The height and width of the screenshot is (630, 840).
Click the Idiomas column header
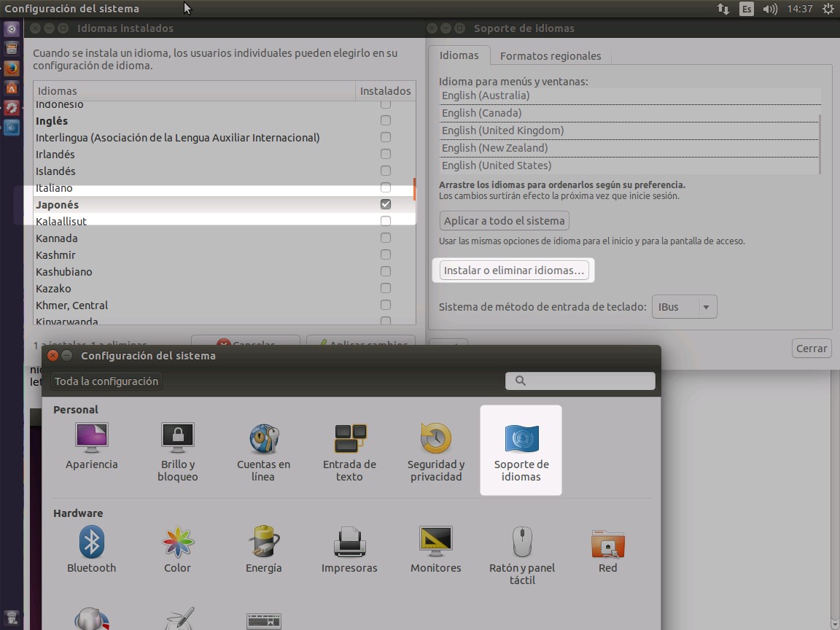(194, 91)
